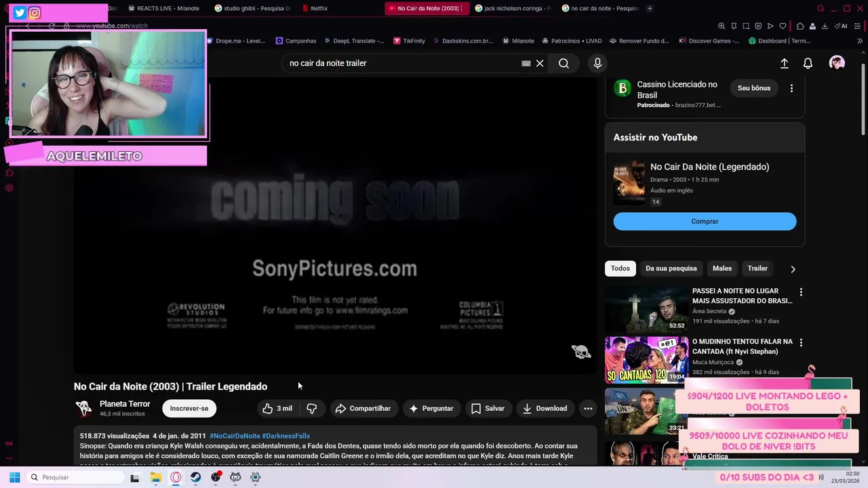Open the #DarknessFalls hashtag link
The height and width of the screenshot is (488, 868).
click(x=286, y=436)
